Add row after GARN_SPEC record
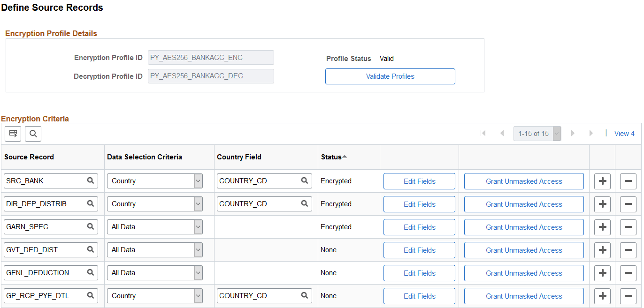Image resolution: width=644 pixels, height=308 pixels. pos(603,227)
